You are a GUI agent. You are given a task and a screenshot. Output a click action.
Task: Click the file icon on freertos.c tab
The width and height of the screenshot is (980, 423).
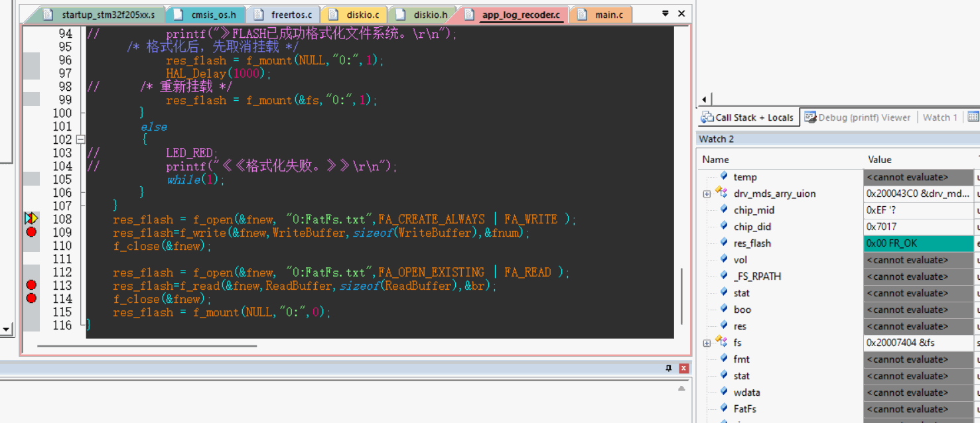tap(260, 15)
